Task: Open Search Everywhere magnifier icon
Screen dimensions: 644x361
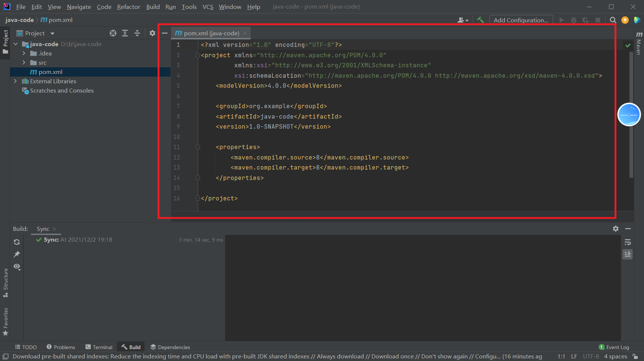Action: [613, 20]
